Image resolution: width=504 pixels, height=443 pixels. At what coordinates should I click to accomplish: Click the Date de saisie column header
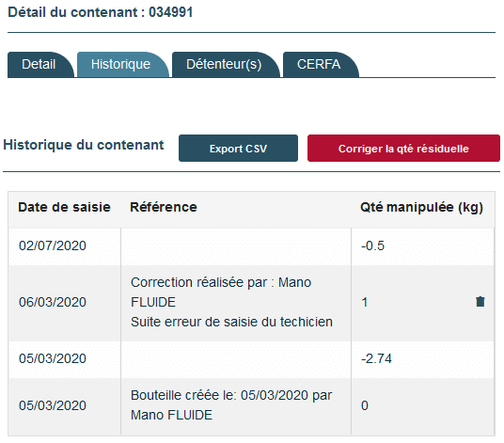pyautogui.click(x=64, y=207)
